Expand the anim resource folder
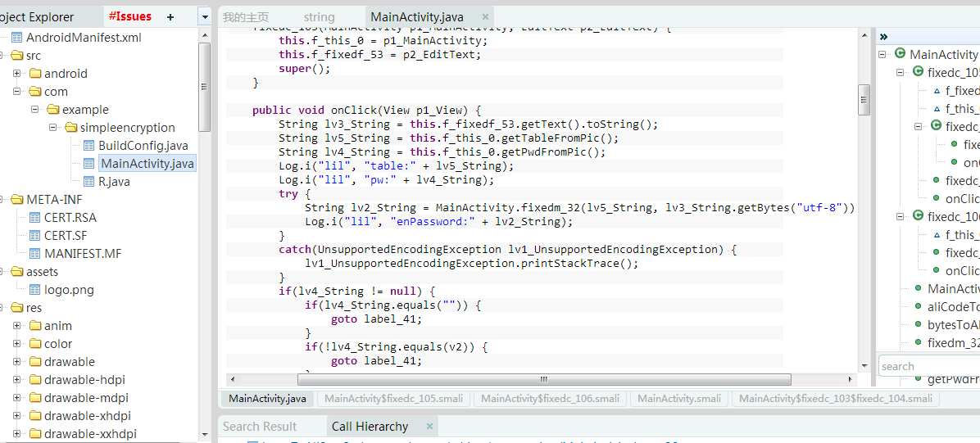The image size is (980, 443). pos(17,326)
